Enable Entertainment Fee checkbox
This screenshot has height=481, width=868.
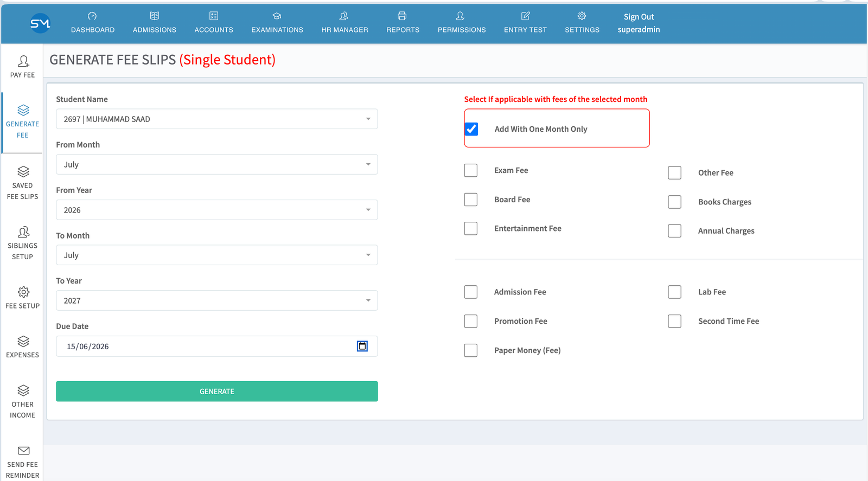tap(471, 228)
